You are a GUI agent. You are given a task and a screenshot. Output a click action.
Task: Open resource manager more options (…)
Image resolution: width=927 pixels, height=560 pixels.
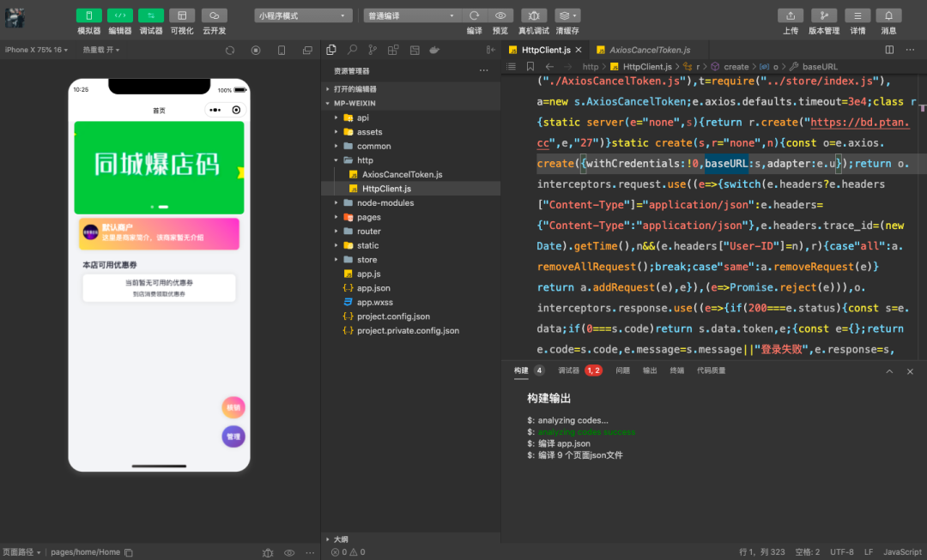point(483,71)
